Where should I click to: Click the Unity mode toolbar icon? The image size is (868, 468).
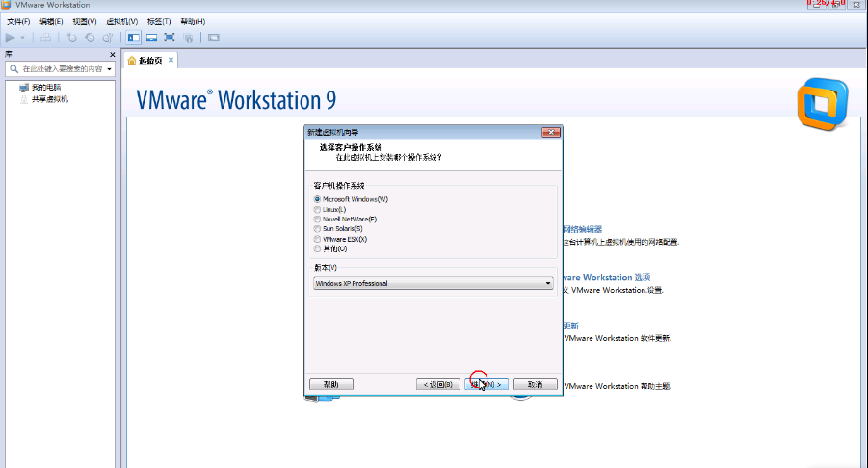pyautogui.click(x=188, y=38)
